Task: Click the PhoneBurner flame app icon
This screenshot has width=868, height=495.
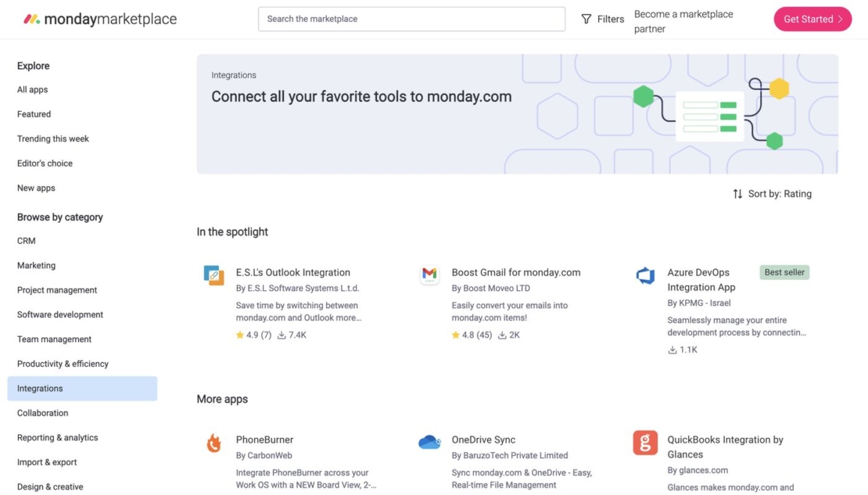Action: [x=213, y=442]
